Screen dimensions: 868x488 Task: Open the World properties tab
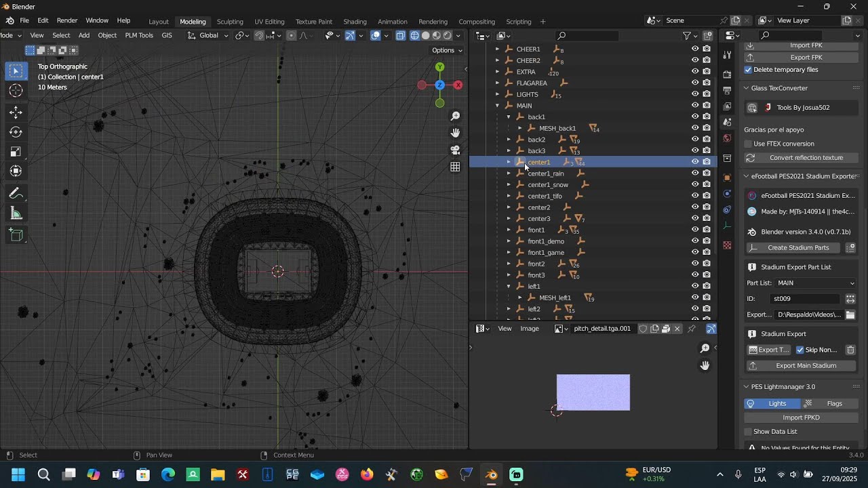tap(727, 138)
